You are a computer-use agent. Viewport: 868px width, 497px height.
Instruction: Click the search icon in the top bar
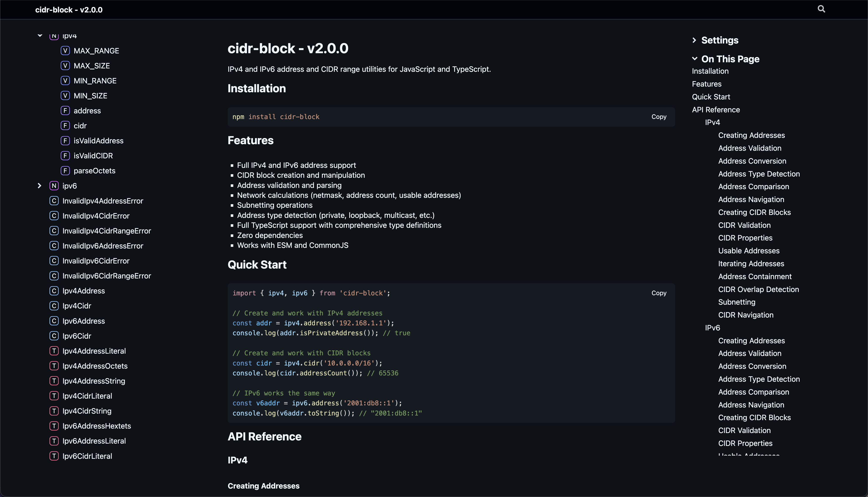coord(821,8)
